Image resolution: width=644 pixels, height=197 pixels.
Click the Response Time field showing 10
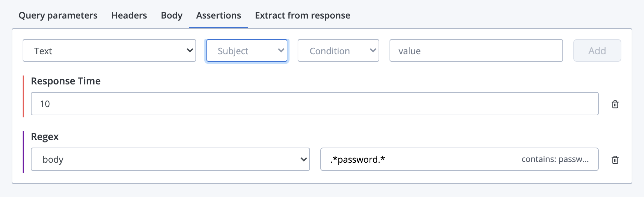[x=314, y=104]
